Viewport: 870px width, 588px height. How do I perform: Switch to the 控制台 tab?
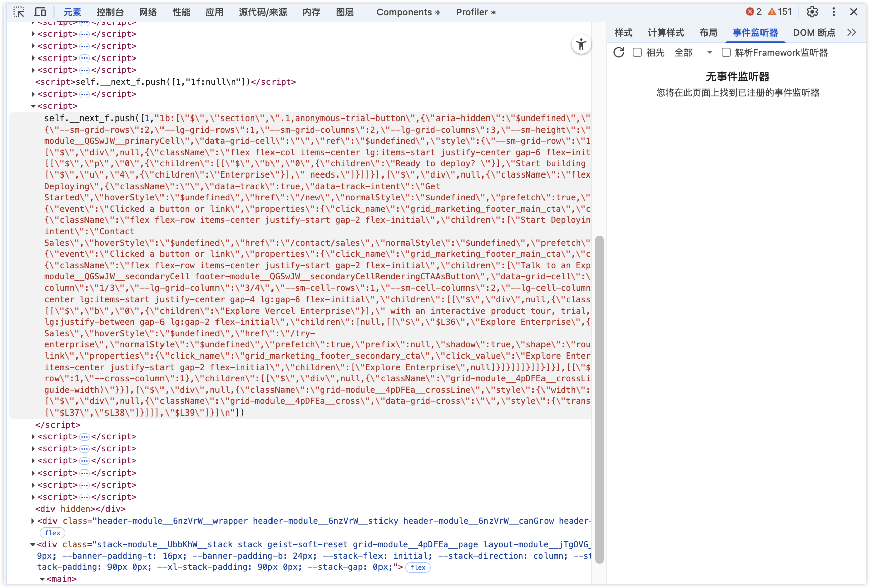(110, 12)
